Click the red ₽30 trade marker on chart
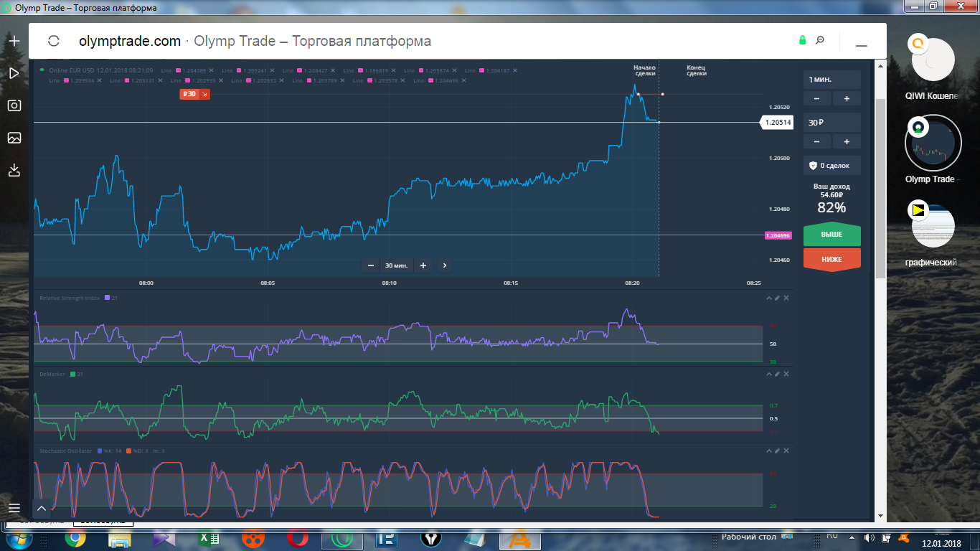Screen dimensions: 980x551 tap(194, 94)
